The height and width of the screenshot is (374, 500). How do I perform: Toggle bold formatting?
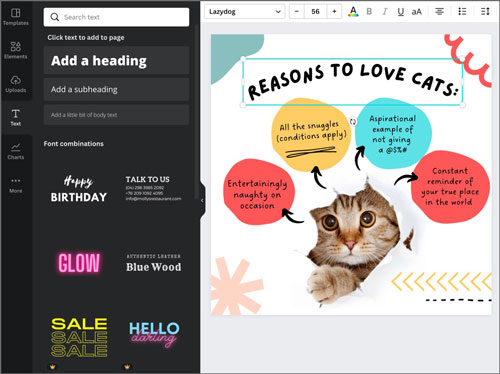(x=369, y=12)
